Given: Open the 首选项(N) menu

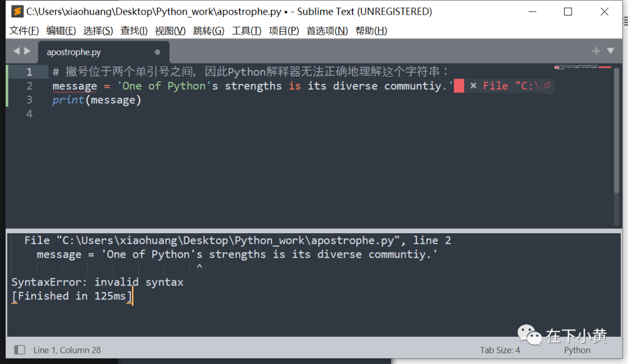Looking at the screenshot, I should [327, 31].
